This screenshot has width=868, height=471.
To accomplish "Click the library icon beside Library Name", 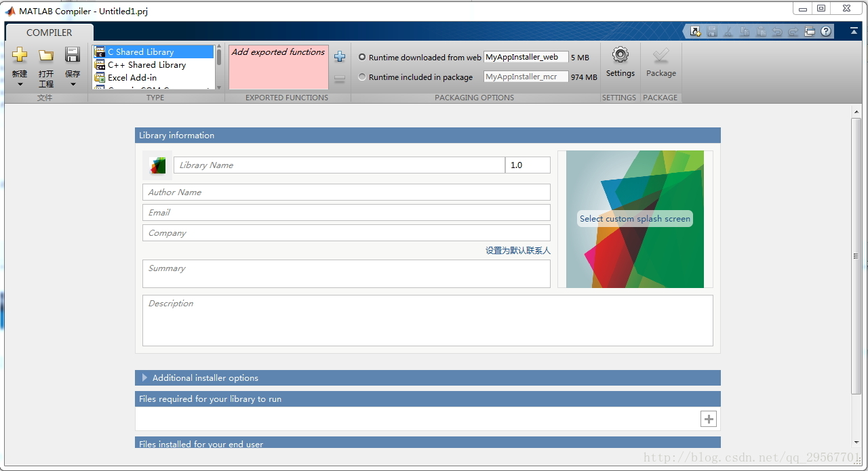I will click(157, 165).
